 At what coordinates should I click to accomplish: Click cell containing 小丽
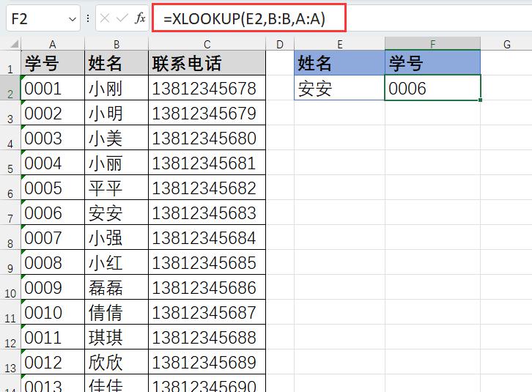(x=117, y=163)
